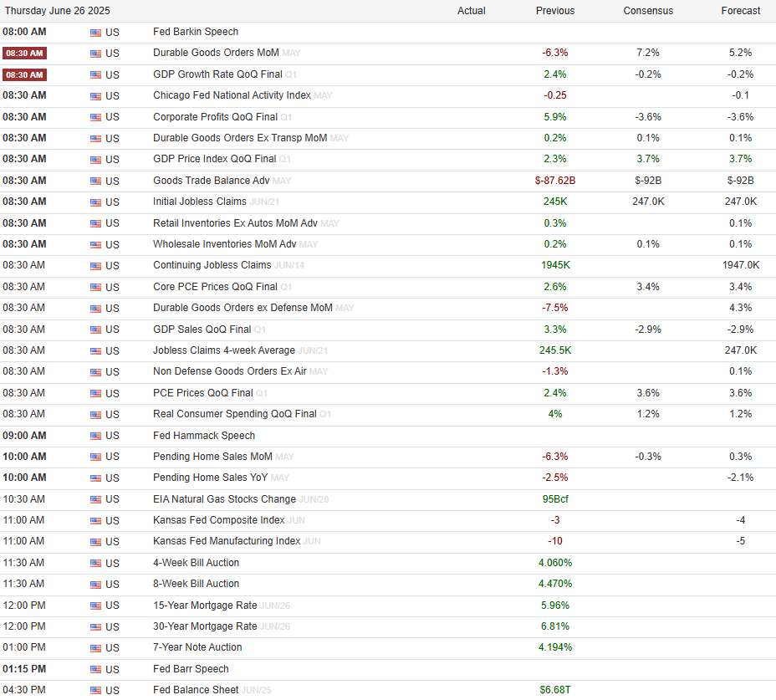Open Kansas Fed Composite Index
Screen dimensions: 776x700
tap(219, 520)
